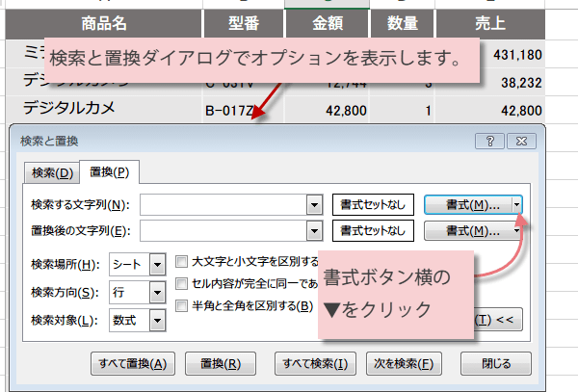Select the 売上 cell containing 42,800

pyautogui.click(x=490, y=110)
